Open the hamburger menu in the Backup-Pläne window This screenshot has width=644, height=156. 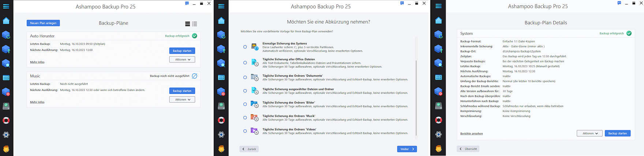coord(6,6)
